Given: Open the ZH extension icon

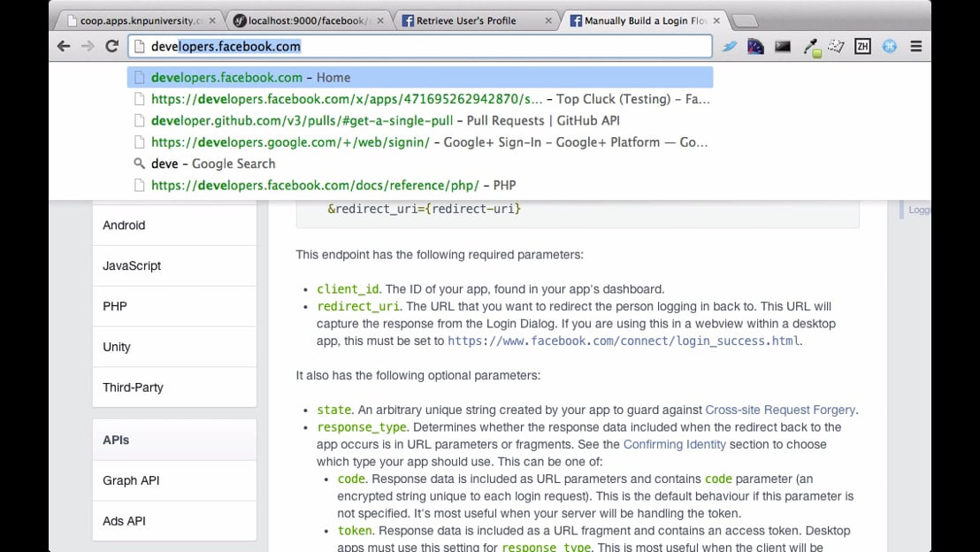Looking at the screenshot, I should (x=862, y=46).
